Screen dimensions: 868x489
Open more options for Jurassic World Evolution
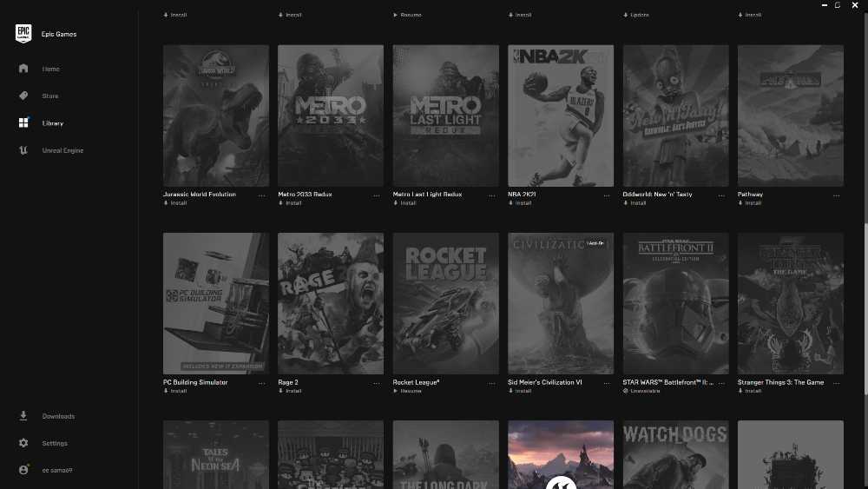262,195
